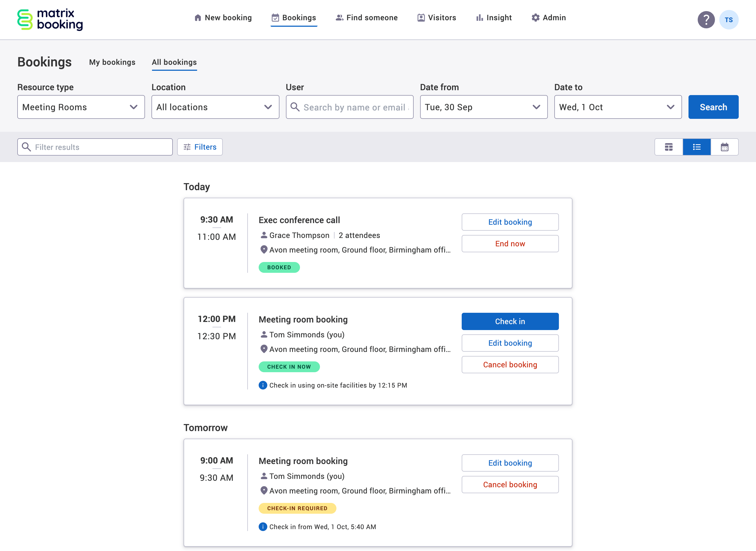Click the Filter results input field

click(95, 147)
